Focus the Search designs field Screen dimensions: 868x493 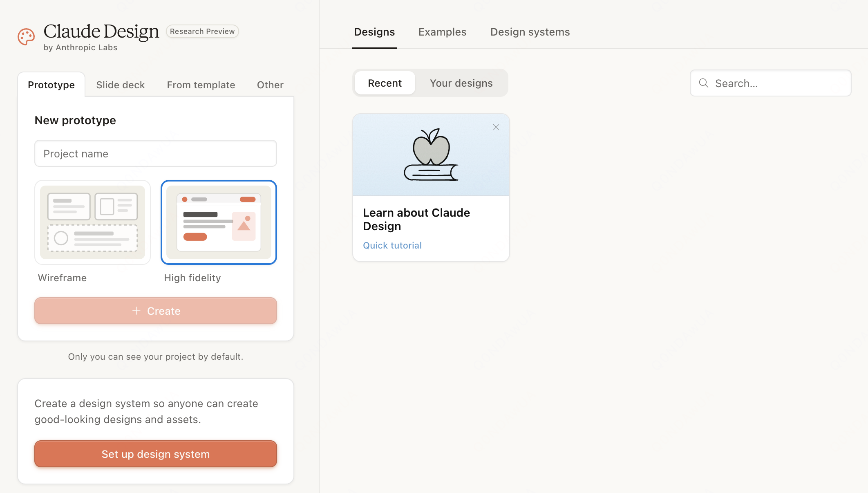(x=771, y=83)
